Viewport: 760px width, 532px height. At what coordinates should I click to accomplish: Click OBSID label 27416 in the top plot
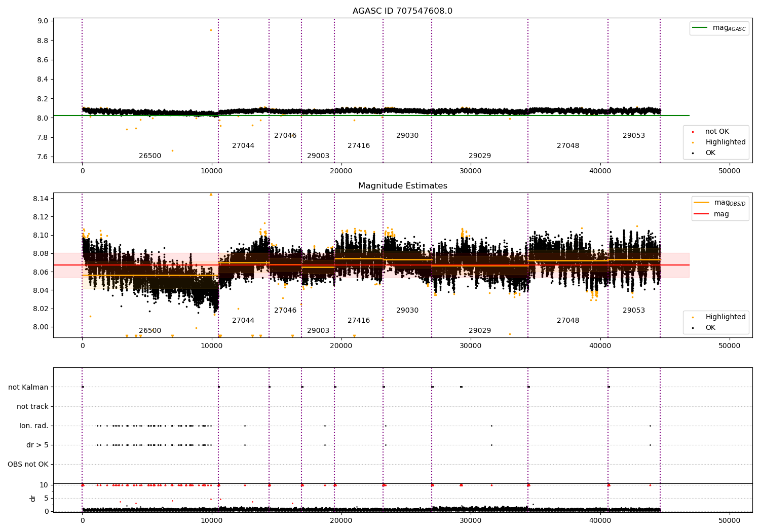point(359,146)
